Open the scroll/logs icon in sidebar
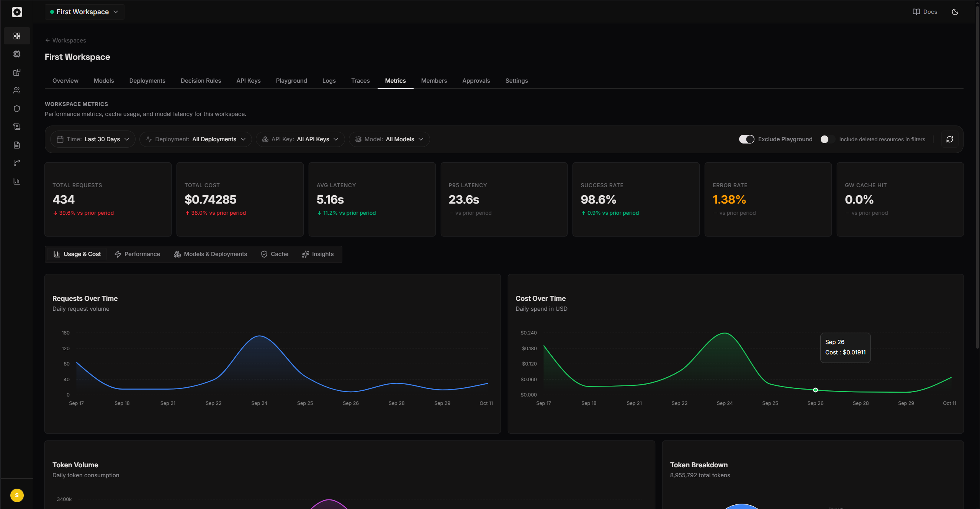 [x=17, y=127]
